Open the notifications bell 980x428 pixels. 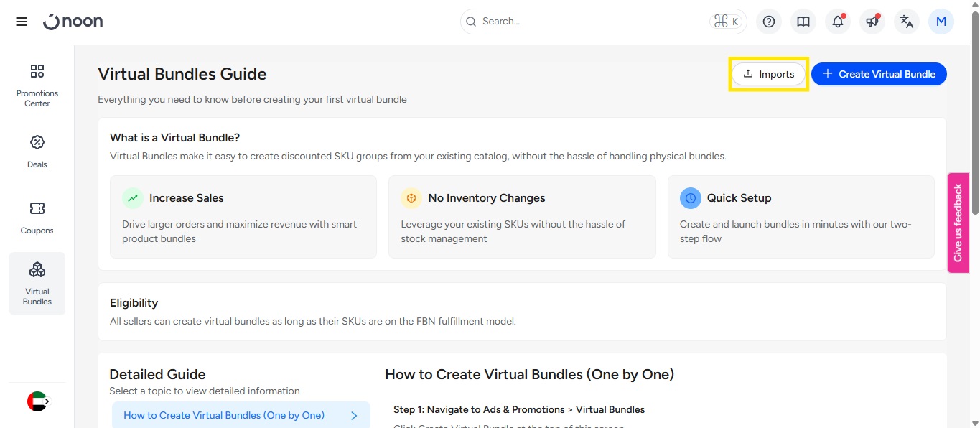(x=838, y=22)
